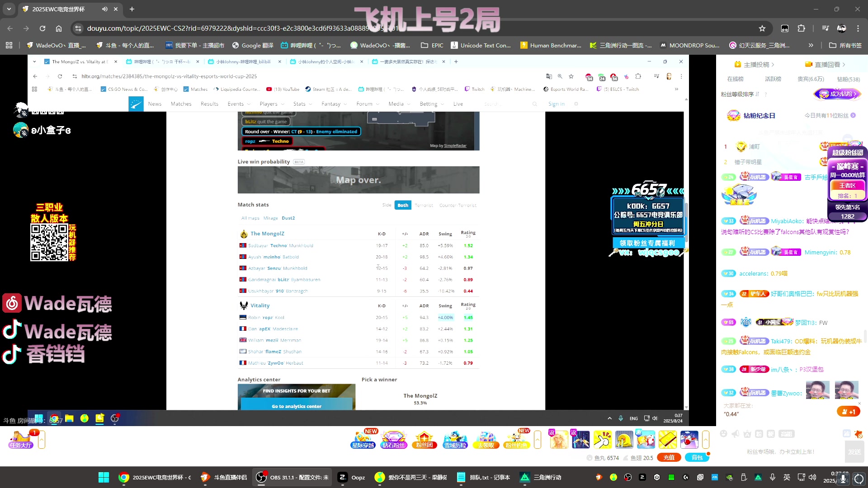Screen dimensions: 868x488
Task: Open the Chrome profile avatar
Action: pyautogui.click(x=842, y=28)
